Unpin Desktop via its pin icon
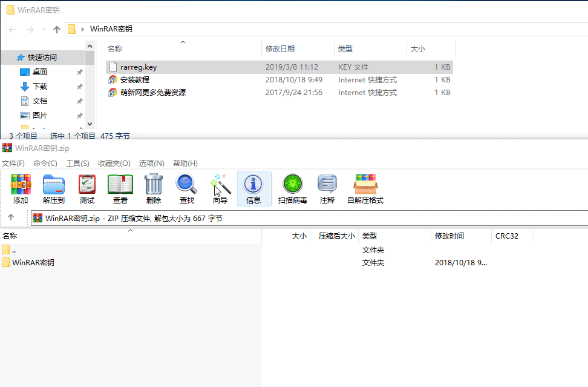This screenshot has width=588, height=387. (x=79, y=72)
